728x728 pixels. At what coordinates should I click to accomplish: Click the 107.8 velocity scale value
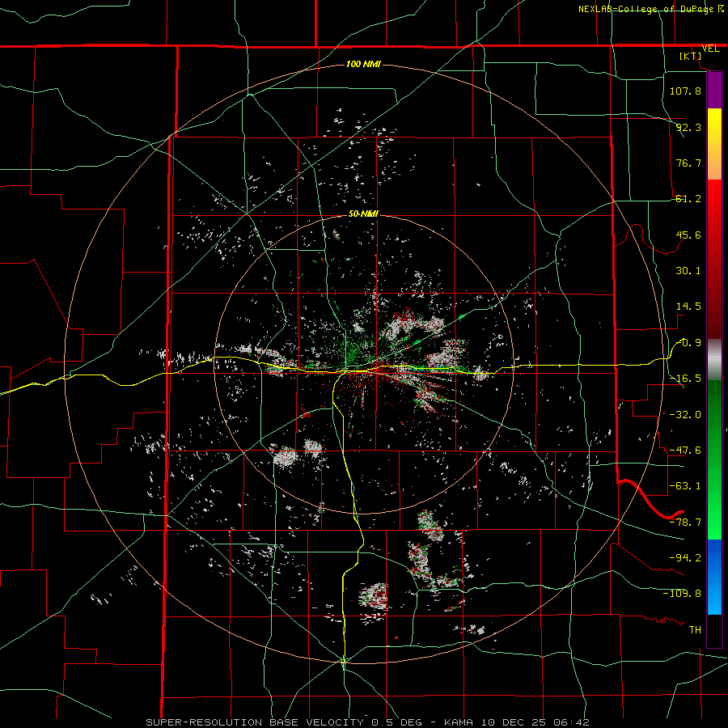(685, 91)
